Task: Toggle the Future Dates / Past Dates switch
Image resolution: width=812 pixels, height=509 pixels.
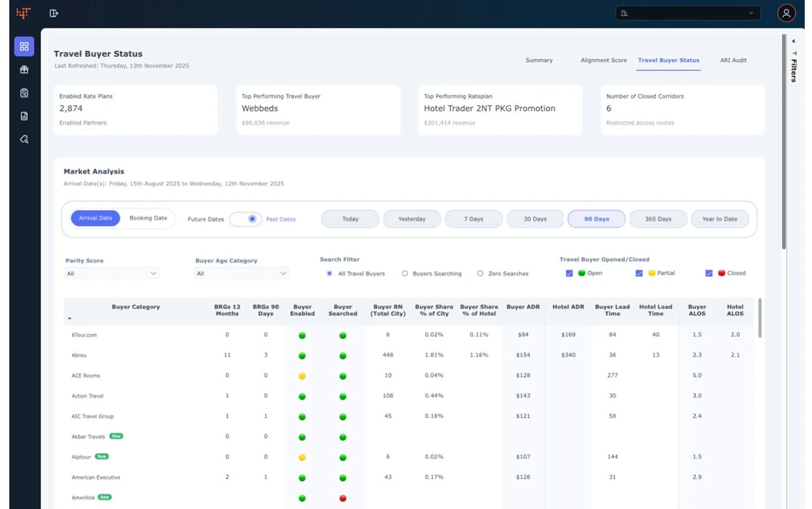Action: point(245,219)
